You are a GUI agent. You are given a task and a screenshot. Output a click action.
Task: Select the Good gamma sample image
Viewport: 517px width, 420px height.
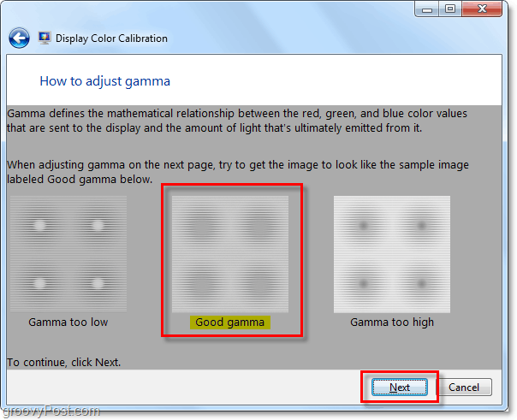tap(230, 254)
